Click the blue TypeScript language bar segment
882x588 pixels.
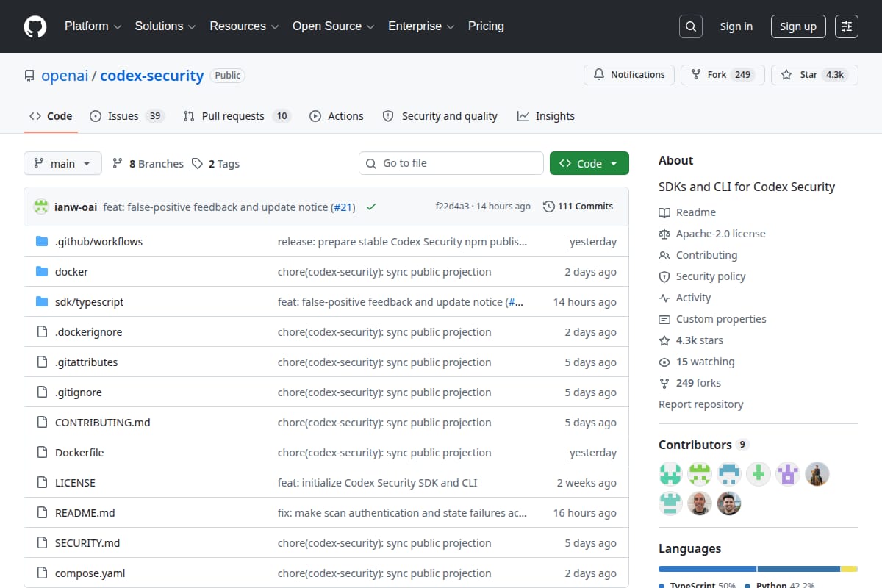(x=707, y=569)
